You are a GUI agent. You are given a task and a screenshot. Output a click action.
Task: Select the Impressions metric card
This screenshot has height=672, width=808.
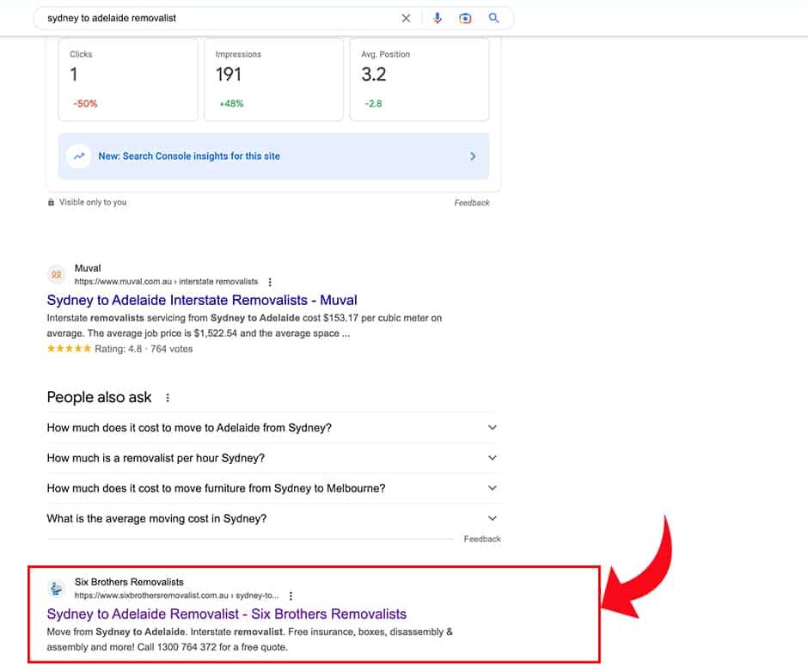pos(279,79)
